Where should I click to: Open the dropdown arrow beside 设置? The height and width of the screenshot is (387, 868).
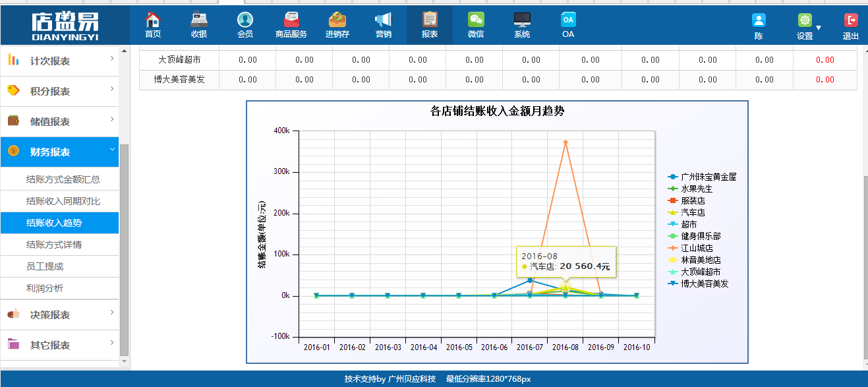click(x=819, y=28)
